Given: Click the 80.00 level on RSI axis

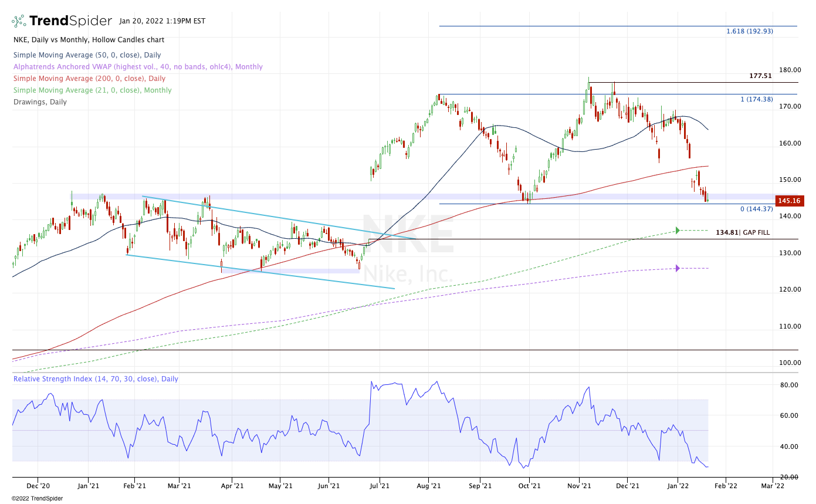Looking at the screenshot, I should point(788,385).
